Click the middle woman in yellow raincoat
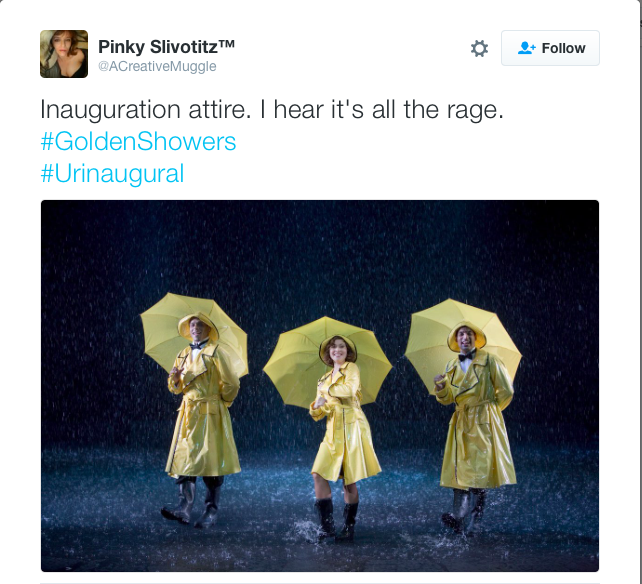This screenshot has height=584, width=642. coord(344,438)
